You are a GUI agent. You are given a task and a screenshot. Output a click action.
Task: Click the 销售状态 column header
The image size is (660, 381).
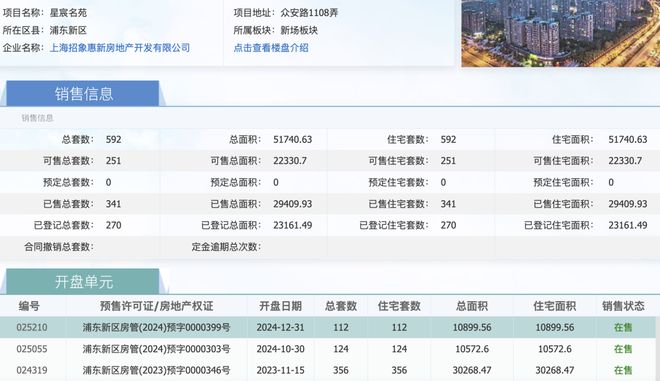pyautogui.click(x=623, y=306)
